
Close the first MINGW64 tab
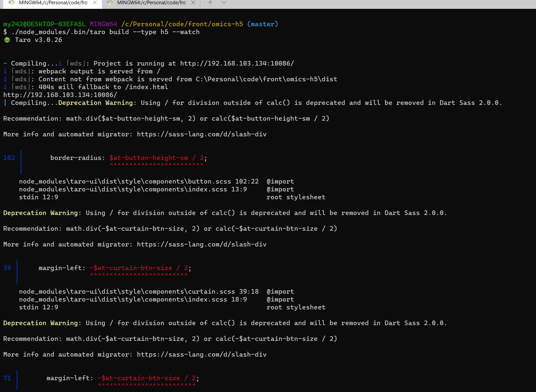pyautogui.click(x=95, y=3)
